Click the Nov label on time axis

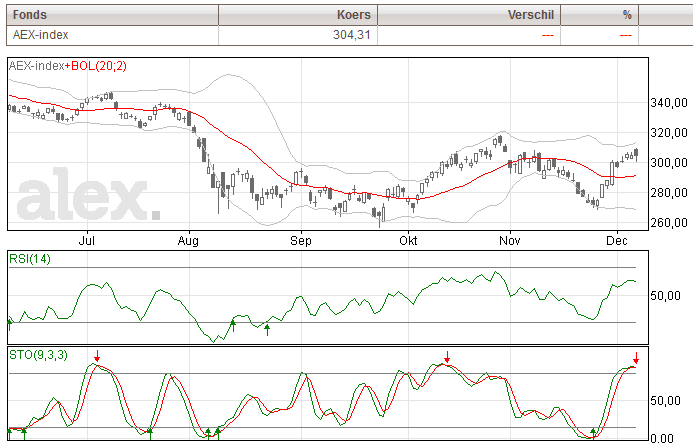click(510, 241)
